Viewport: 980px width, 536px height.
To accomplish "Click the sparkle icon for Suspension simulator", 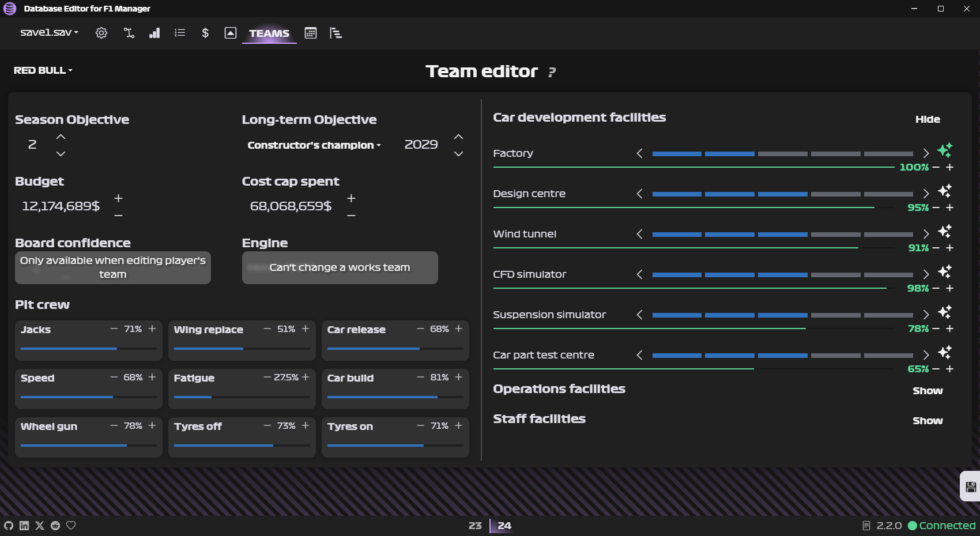I will coord(945,312).
